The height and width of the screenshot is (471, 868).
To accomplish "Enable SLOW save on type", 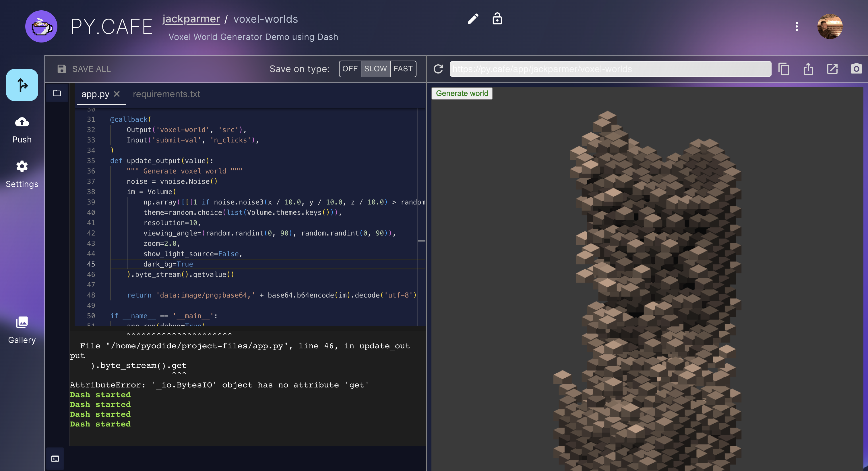I will pyautogui.click(x=375, y=68).
